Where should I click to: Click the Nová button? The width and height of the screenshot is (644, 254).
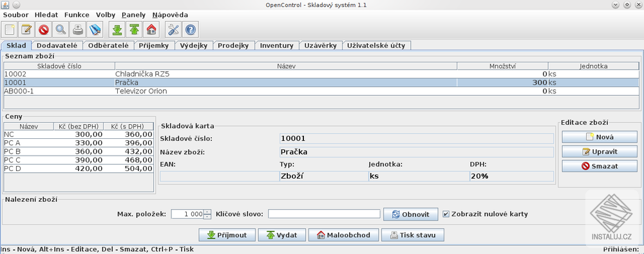(x=599, y=137)
